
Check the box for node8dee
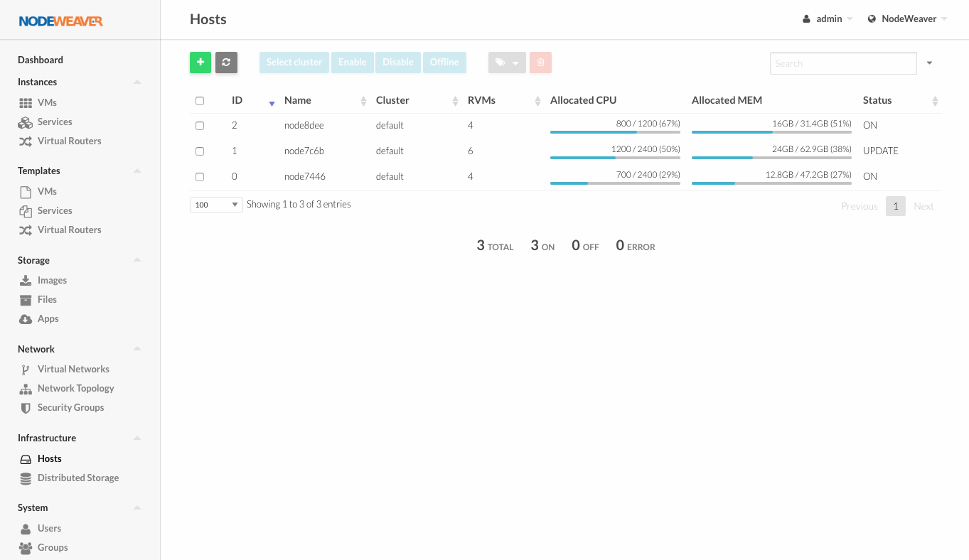[200, 126]
